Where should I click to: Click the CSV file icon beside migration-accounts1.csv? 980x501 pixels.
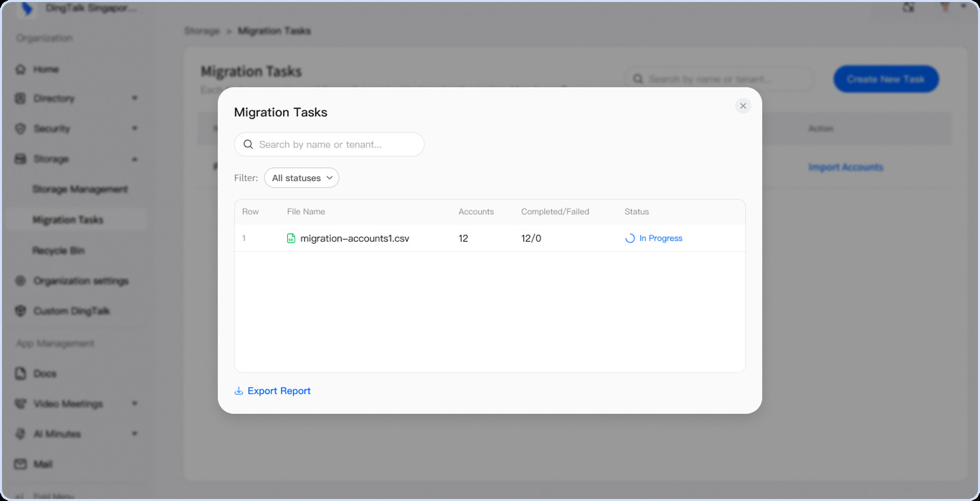coord(291,238)
